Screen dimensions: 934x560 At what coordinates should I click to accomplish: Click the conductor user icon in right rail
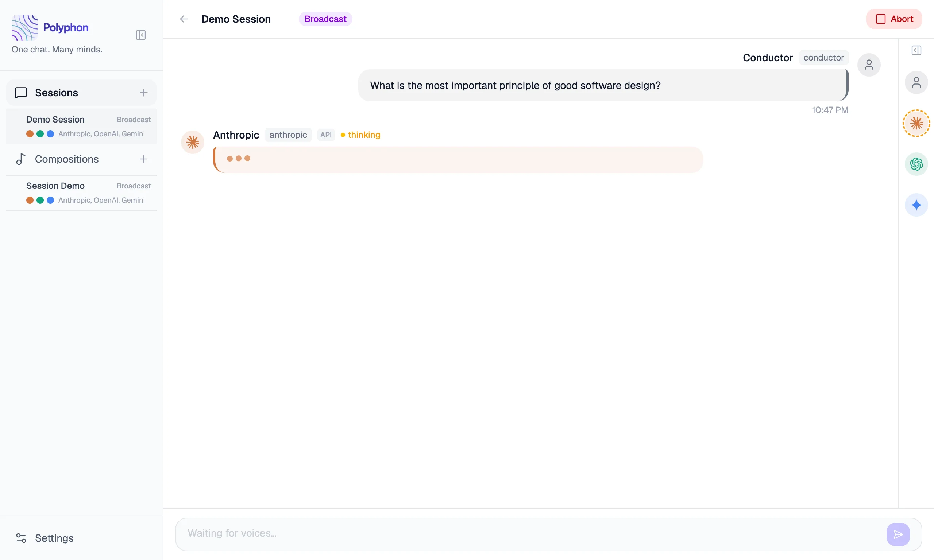(916, 82)
